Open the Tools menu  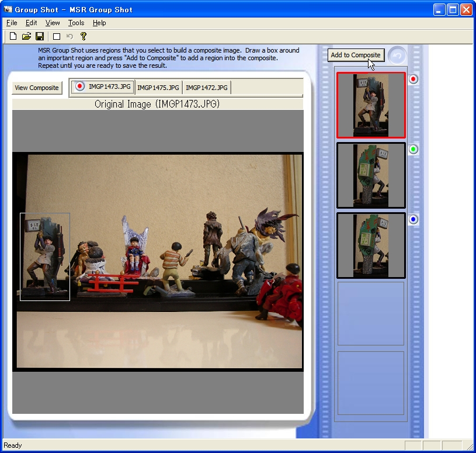76,23
